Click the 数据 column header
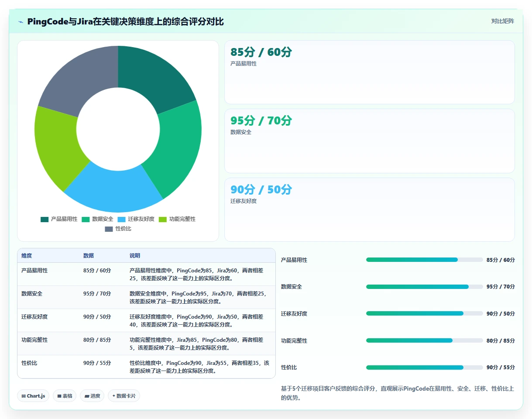 point(89,256)
